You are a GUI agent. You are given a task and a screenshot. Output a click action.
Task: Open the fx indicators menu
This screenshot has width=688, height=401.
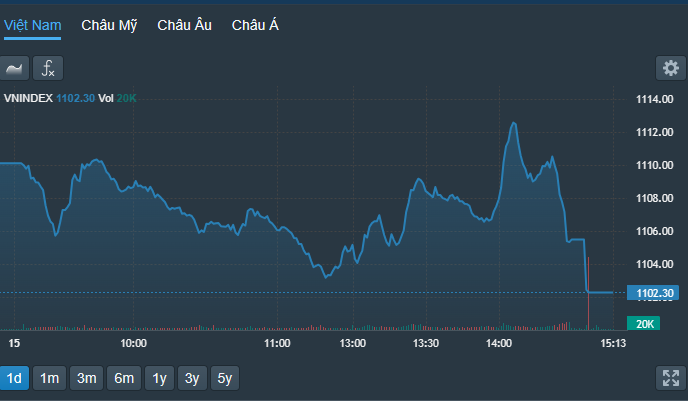click(48, 68)
